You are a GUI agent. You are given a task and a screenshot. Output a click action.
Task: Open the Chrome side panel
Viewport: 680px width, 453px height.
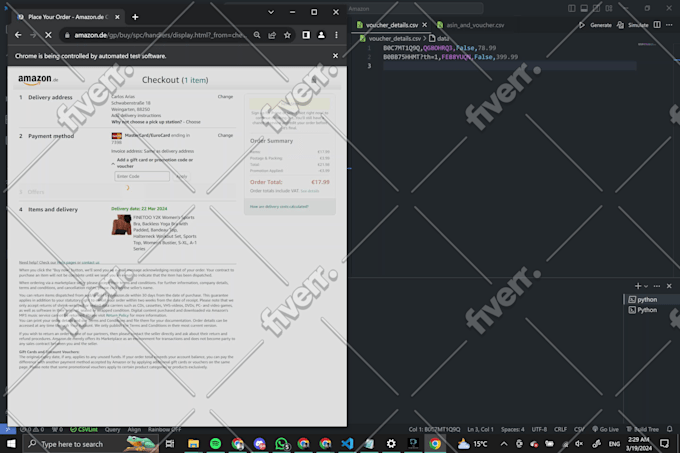click(x=306, y=35)
